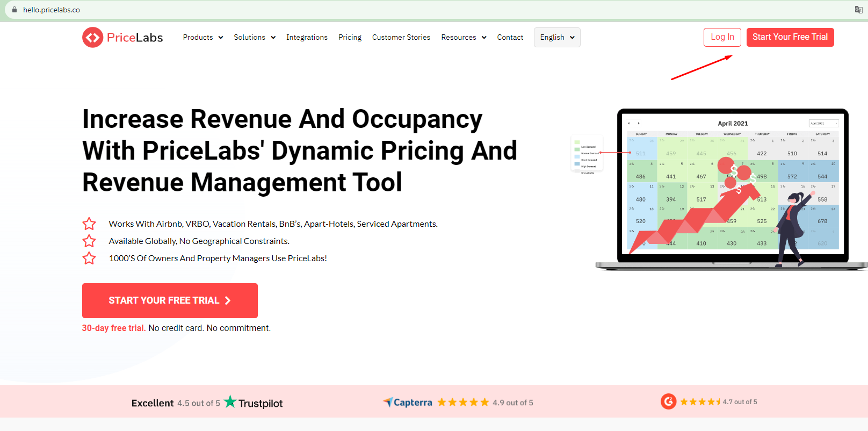Expand the Resources dropdown menu
Screen dimensions: 868x431
coord(464,37)
